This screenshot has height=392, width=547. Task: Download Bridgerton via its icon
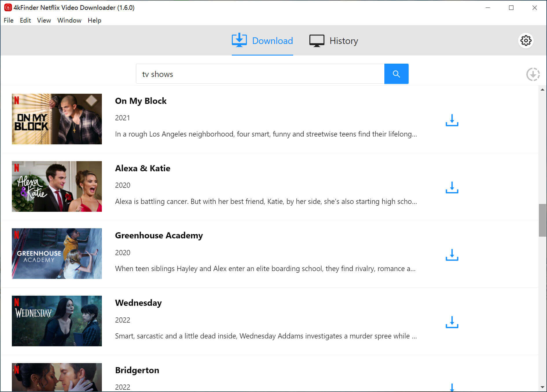[x=452, y=387]
